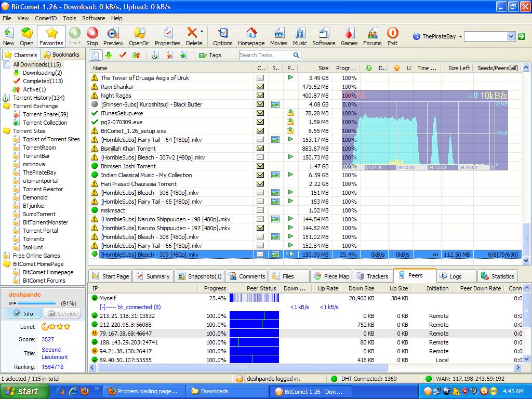Open the Preview toolbar icon
Viewport: 532px width, 399px height.
(x=113, y=36)
